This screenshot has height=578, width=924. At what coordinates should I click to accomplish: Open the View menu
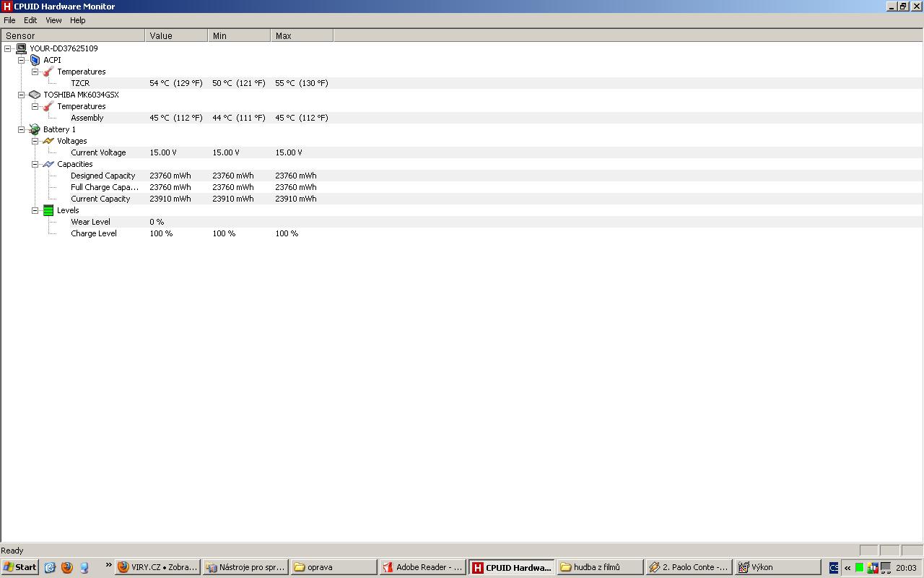[53, 20]
